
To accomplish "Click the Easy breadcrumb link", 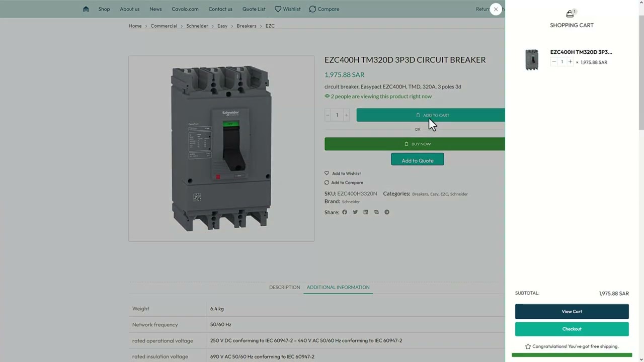I will point(222,26).
